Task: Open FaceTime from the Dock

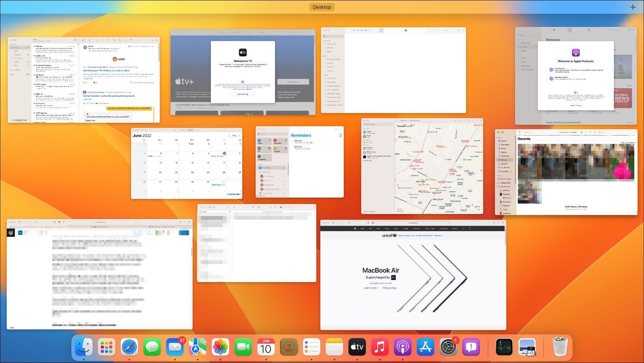Action: (243, 346)
